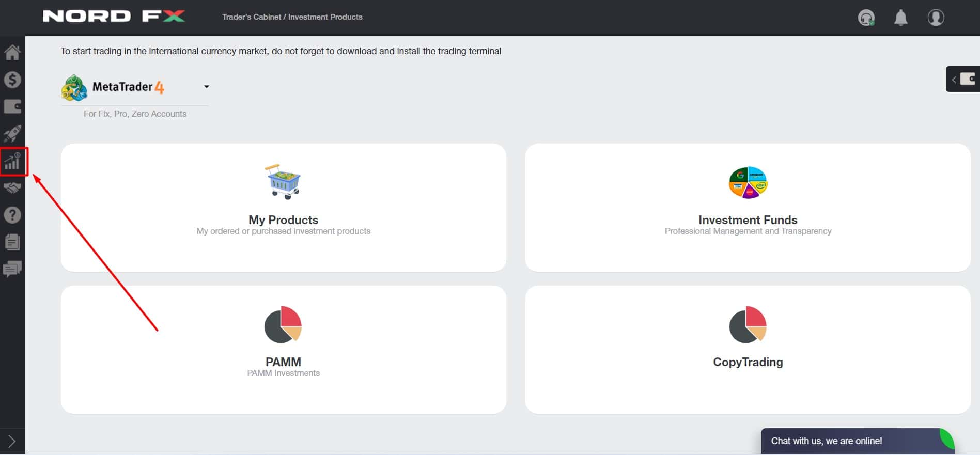Select the rocket icon in sidebar
Viewport: 980px width, 455px height.
(x=12, y=134)
